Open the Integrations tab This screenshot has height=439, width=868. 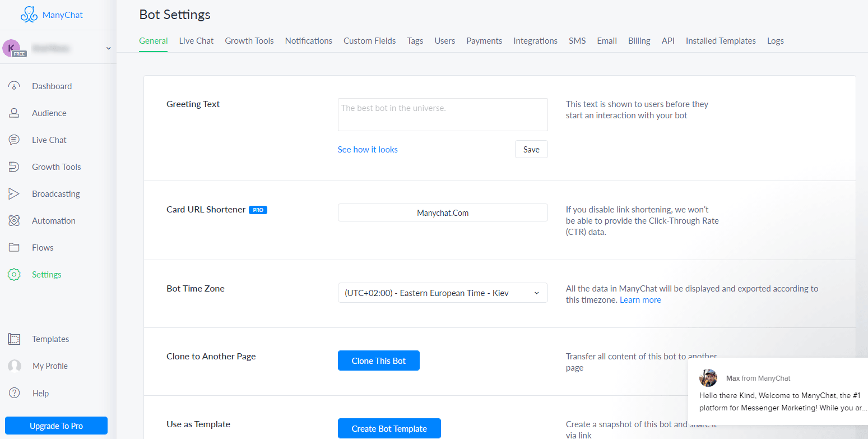coord(536,41)
